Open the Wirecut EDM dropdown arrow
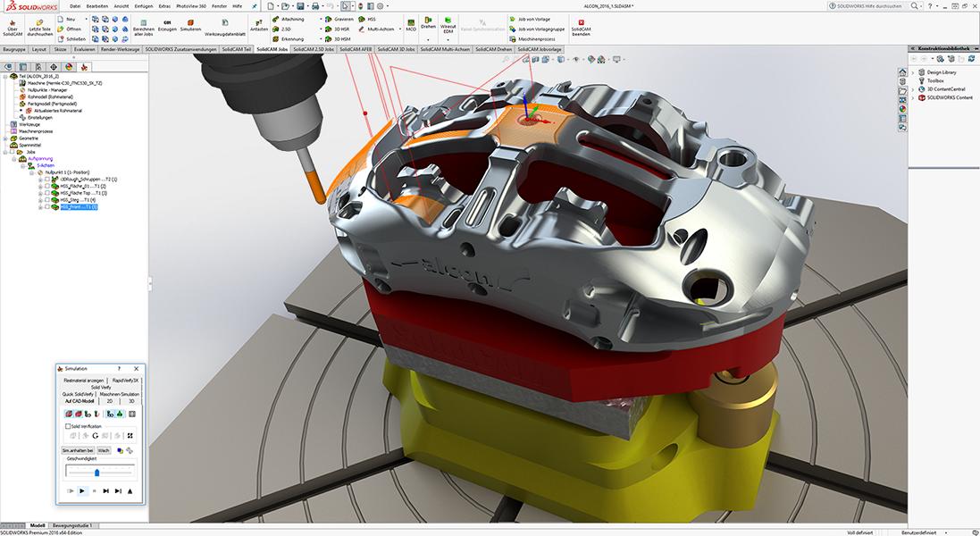Viewport: 980px width, 536px height. (x=448, y=39)
